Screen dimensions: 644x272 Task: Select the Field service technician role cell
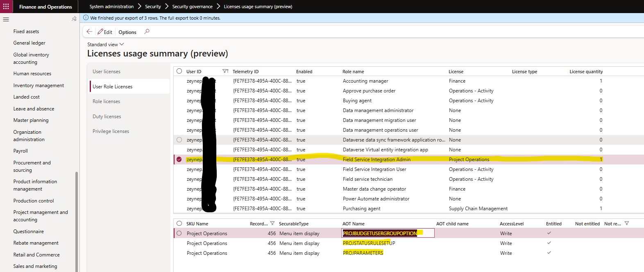[x=367, y=179]
